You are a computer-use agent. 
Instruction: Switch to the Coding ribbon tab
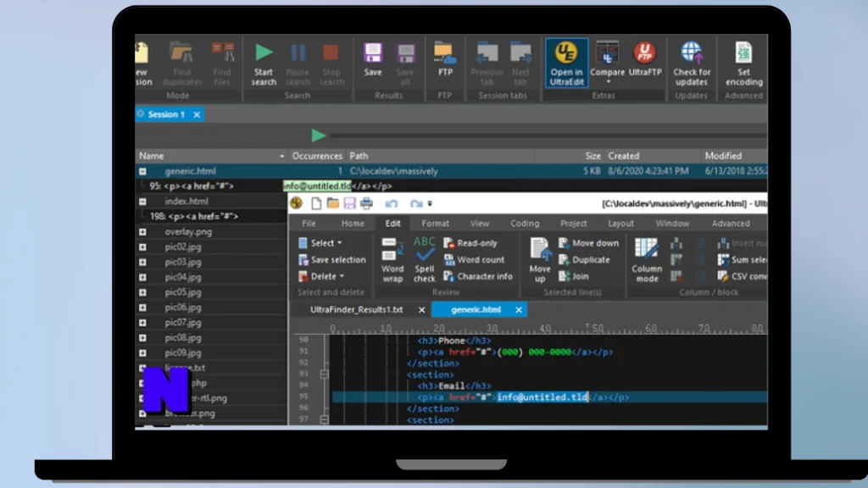pyautogui.click(x=524, y=224)
